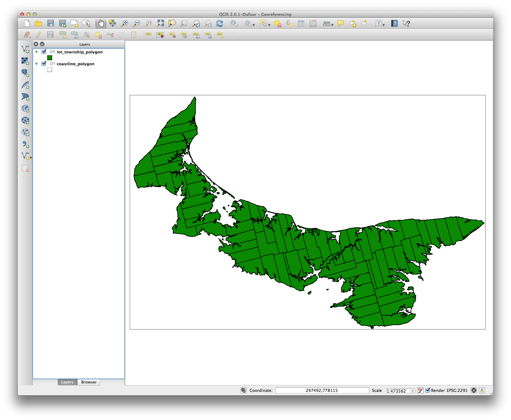The image size is (511, 420).
Task: Collapse the lot_township_polygon layer tree
Action: pyautogui.click(x=37, y=52)
